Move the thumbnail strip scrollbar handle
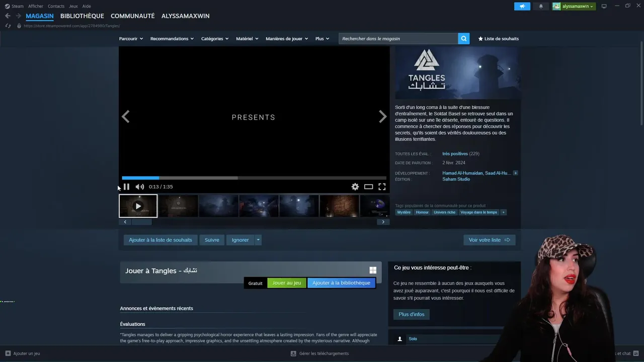This screenshot has width=644, height=362. point(141,222)
